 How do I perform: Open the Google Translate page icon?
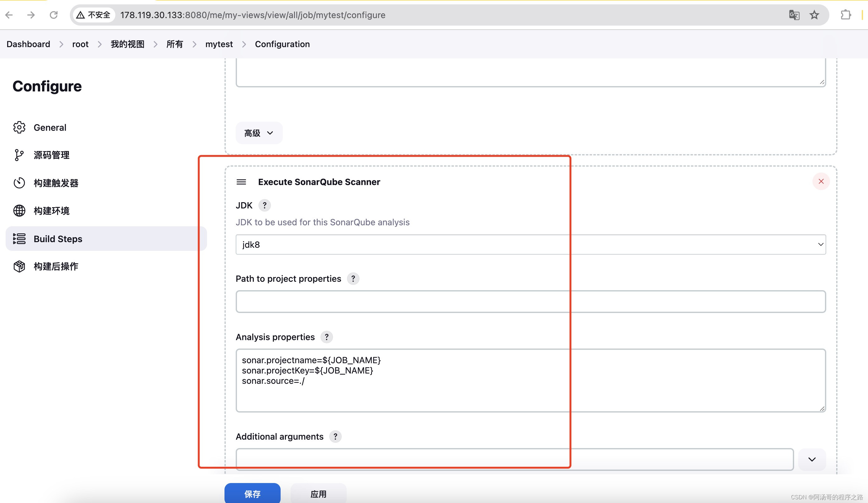pyautogui.click(x=794, y=15)
